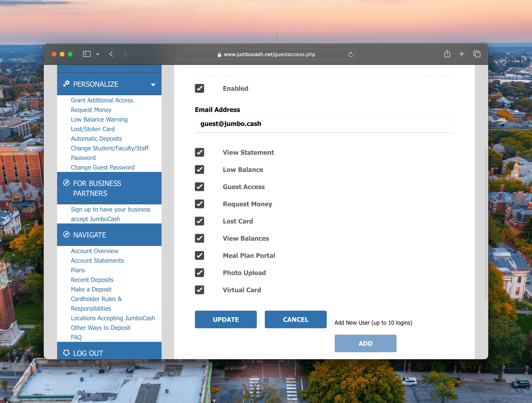Select LOG OUT menu item

(109, 351)
